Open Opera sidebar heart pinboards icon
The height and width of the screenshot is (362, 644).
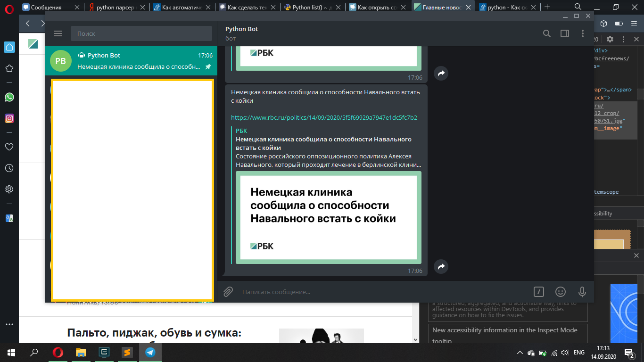(x=9, y=147)
